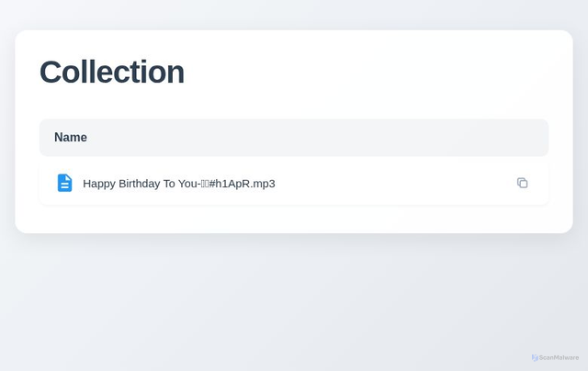Open the Happy Birthday To You mp3 file
Image resolution: width=588 pixels, height=371 pixels.
pos(178,183)
